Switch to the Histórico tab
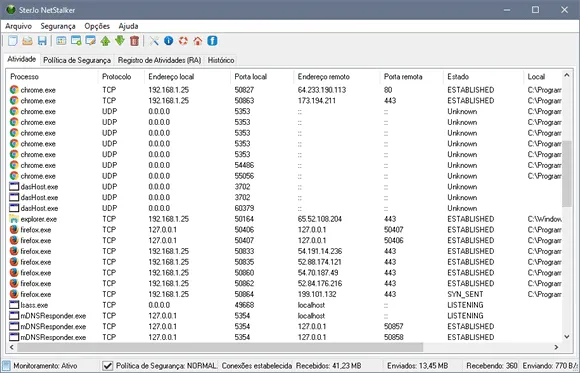The image size is (580, 373). coord(221,60)
